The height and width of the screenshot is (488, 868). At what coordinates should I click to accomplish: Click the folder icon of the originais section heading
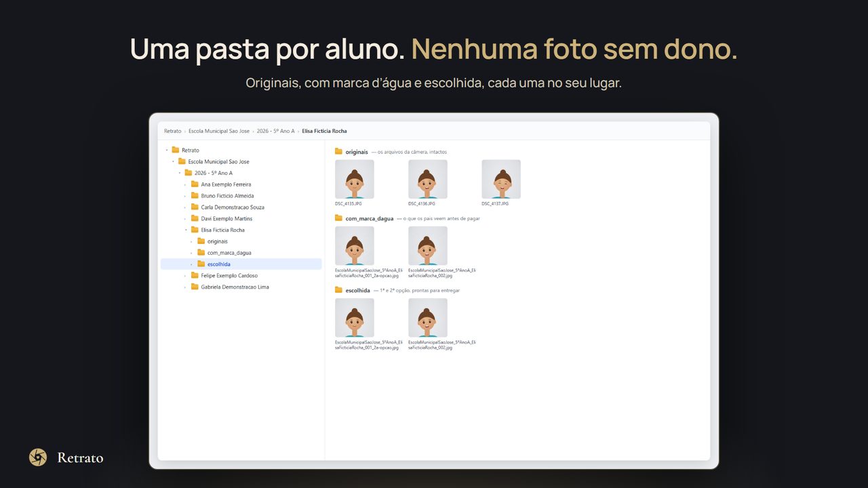[x=338, y=152]
